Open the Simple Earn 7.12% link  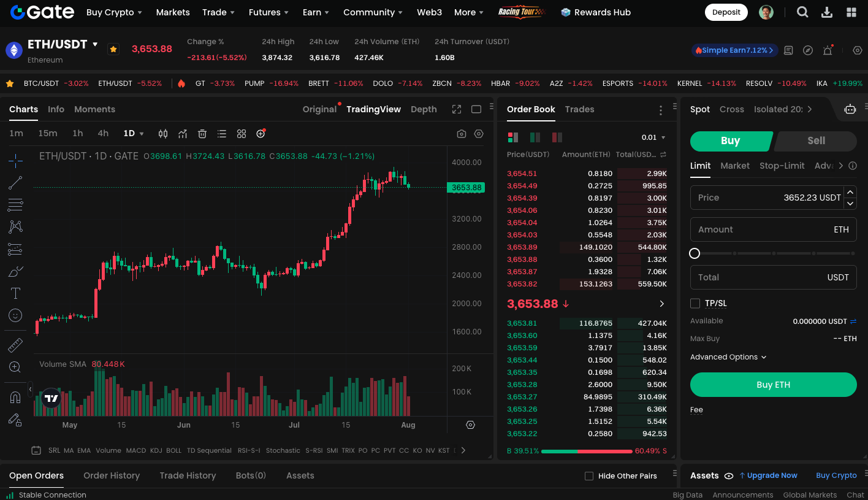point(735,50)
